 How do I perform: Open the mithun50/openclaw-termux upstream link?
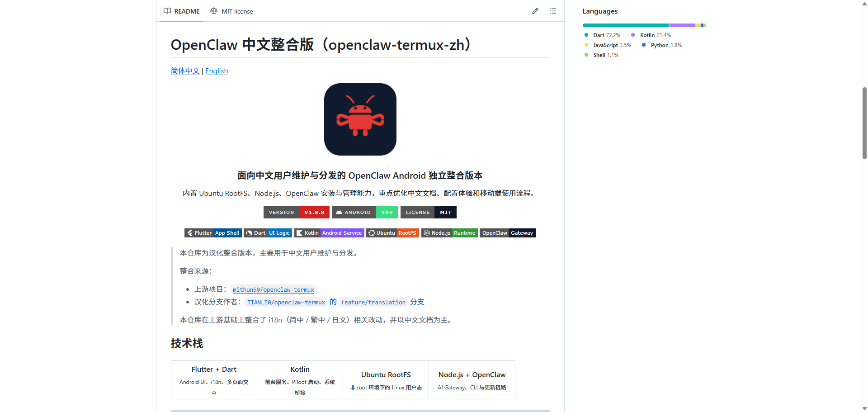tap(273, 289)
